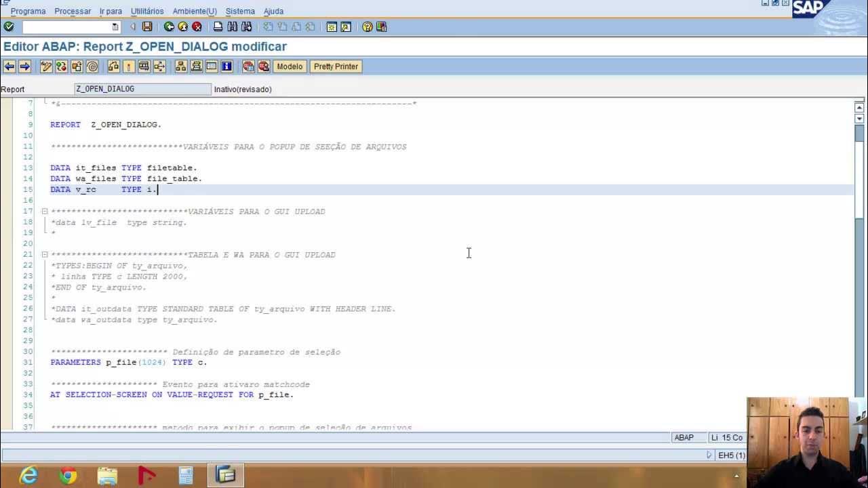Collapse the comment block at line 17
The image size is (868, 488).
coord(45,211)
